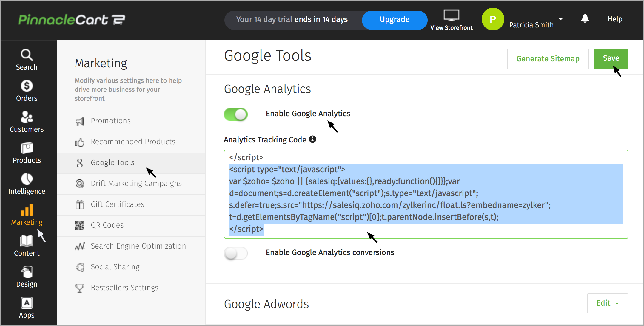The width and height of the screenshot is (644, 326).
Task: Click the Google Adwords heading
Action: click(266, 304)
